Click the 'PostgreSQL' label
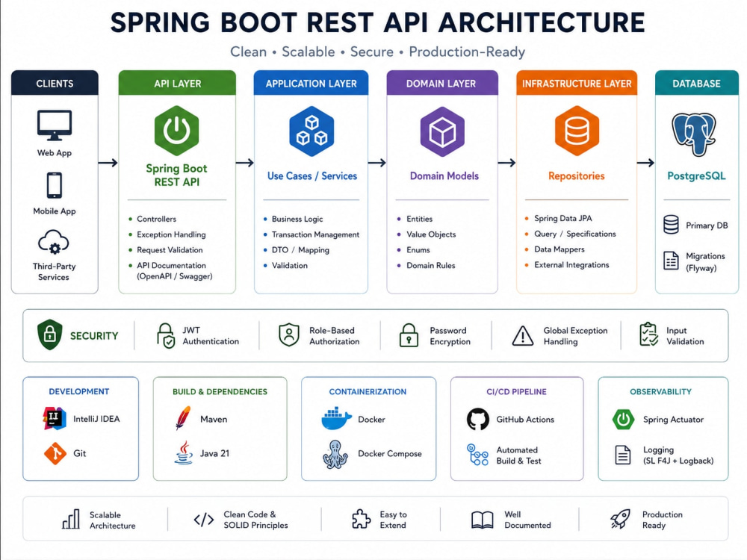Viewport: 747px width, 560px height. pyautogui.click(x=696, y=175)
